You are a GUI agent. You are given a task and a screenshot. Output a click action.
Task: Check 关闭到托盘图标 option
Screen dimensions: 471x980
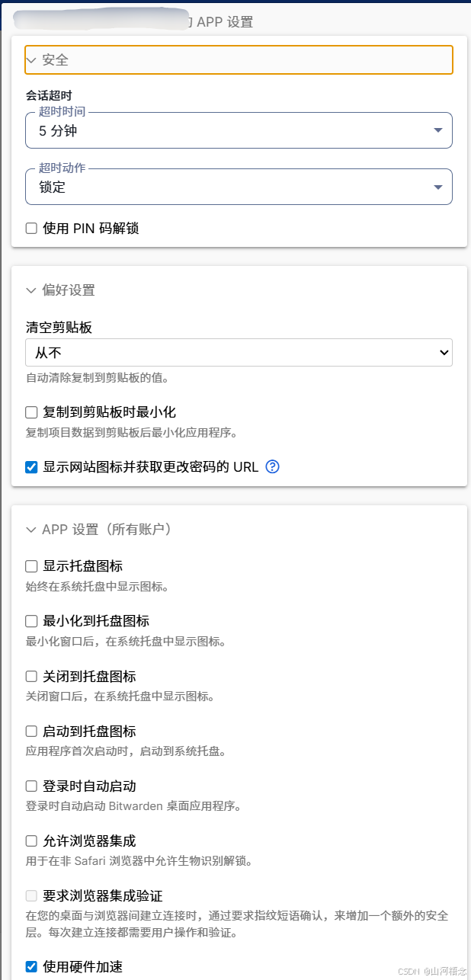point(31,676)
